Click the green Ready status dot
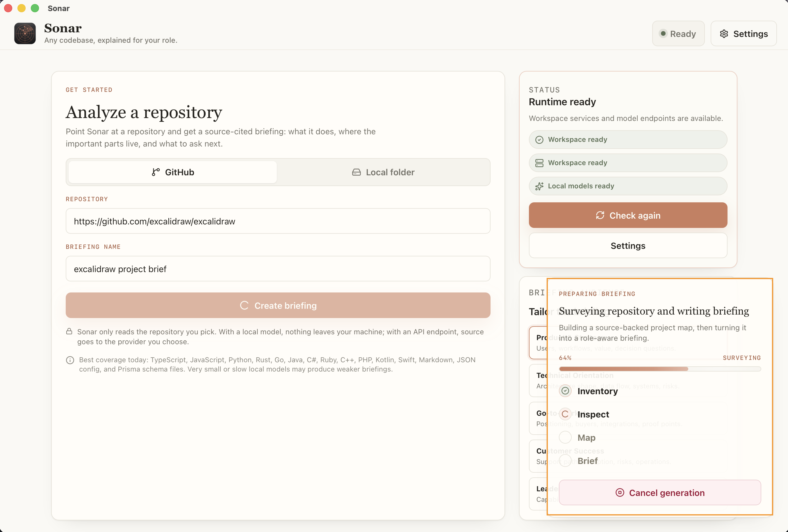The height and width of the screenshot is (532, 788). (663, 33)
